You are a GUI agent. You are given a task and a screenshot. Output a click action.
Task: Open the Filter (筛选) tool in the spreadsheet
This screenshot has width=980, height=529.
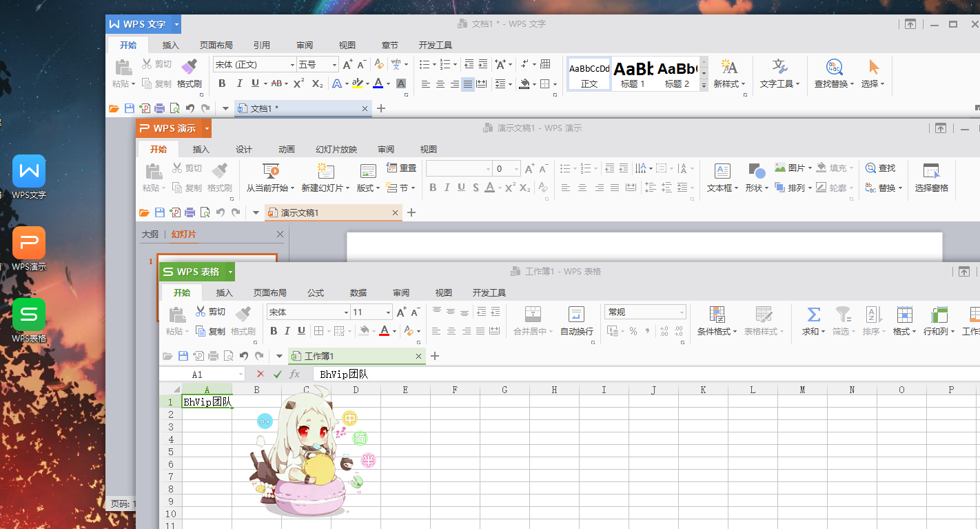pos(842,322)
